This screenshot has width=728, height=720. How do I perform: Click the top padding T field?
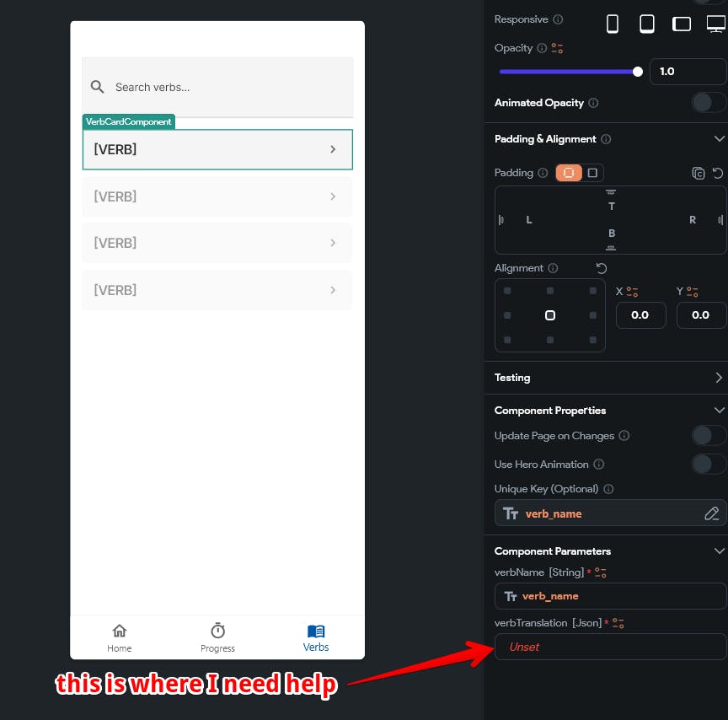pos(612,206)
